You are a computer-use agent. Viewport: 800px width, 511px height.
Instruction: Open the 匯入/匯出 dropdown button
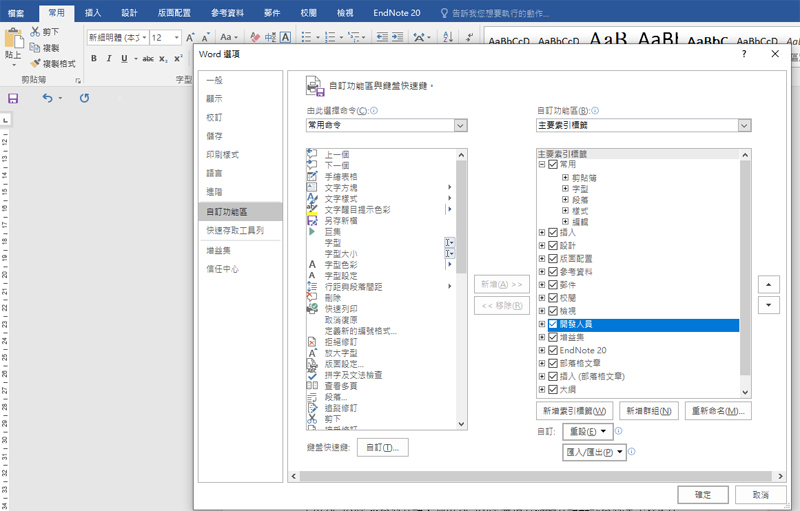pos(594,452)
